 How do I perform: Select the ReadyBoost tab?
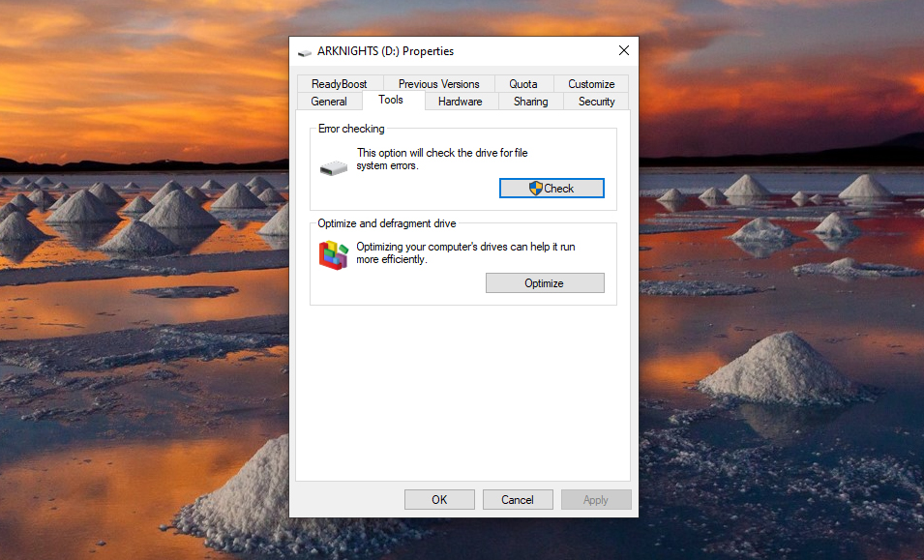point(340,83)
